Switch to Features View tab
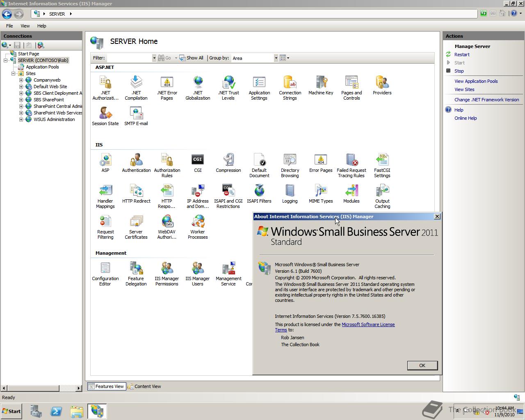525x420 pixels. tap(106, 386)
